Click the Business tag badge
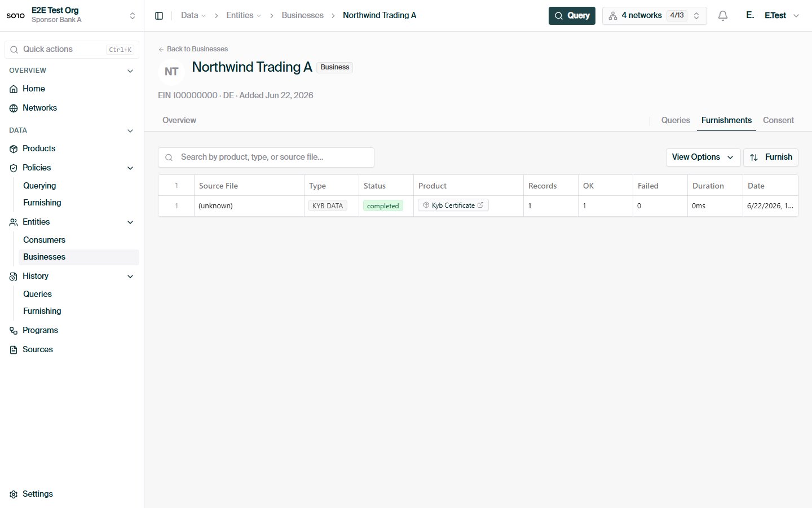The height and width of the screenshot is (508, 812). (x=335, y=67)
